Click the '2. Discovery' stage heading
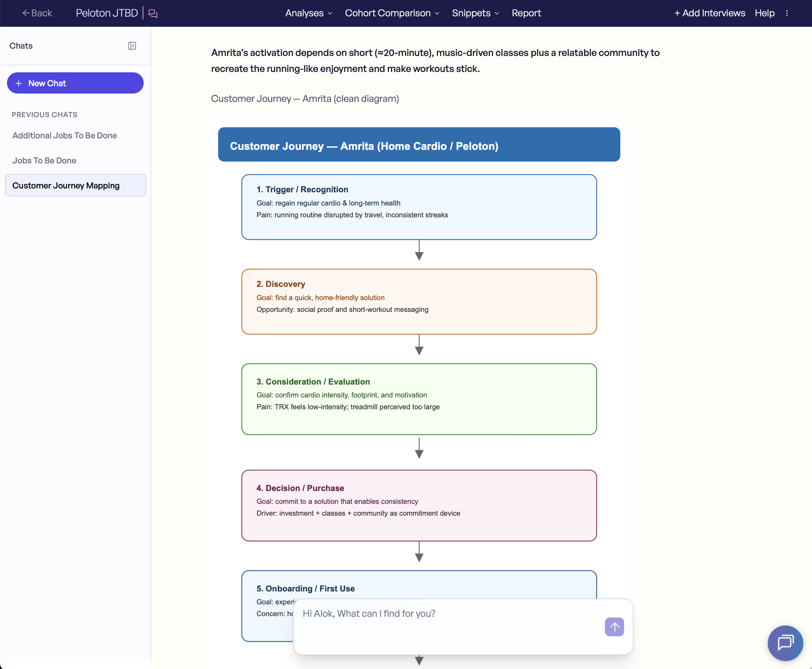The width and height of the screenshot is (812, 669). (x=281, y=284)
